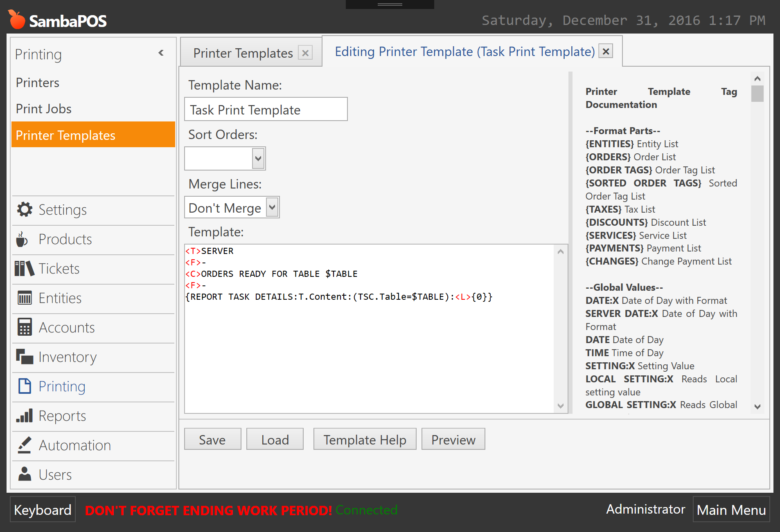This screenshot has height=532, width=780.
Task: Collapse the Printing sidebar panel arrow
Action: 161,53
